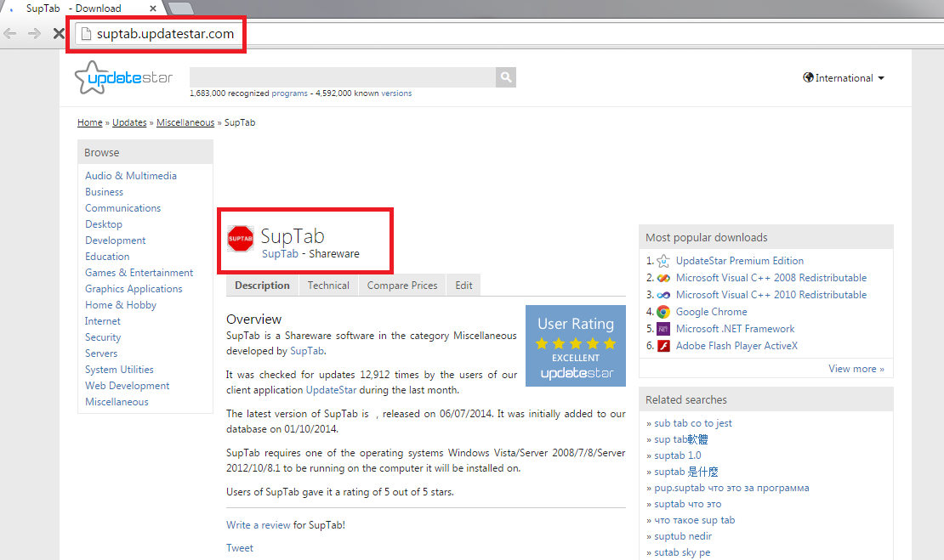Click the browser back arrow
The width and height of the screenshot is (944, 560).
(x=10, y=34)
